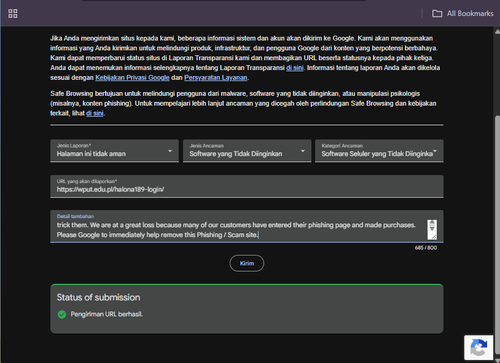Screen dimensions: 500x363
Task: Click the URL yang akan dilaporkan field
Action: click(247, 186)
